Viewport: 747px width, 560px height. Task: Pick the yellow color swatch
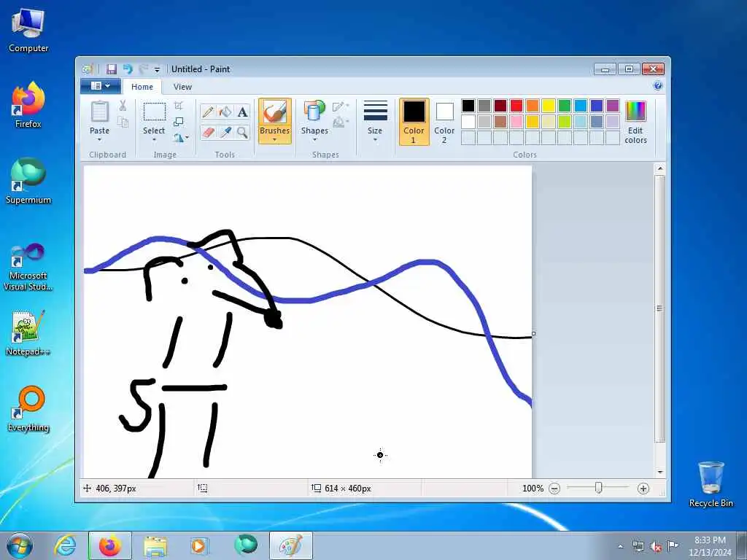[x=549, y=106]
